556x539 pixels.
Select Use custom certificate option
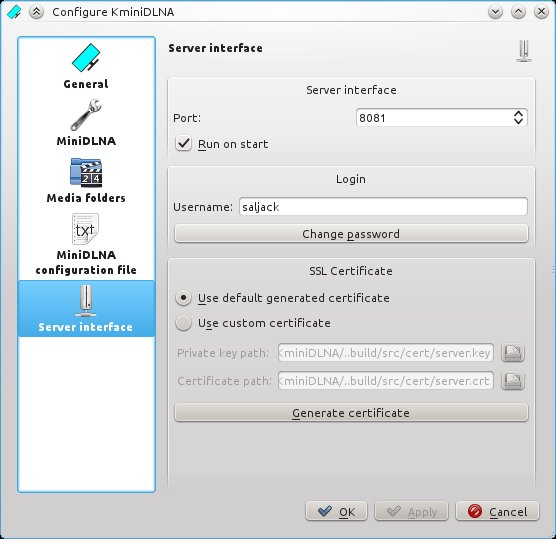tap(183, 323)
